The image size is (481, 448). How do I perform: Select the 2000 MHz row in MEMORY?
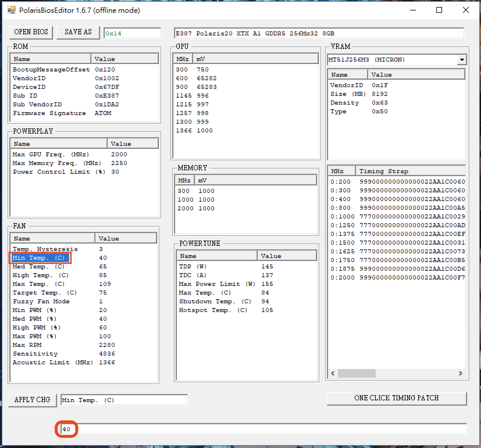186,208
